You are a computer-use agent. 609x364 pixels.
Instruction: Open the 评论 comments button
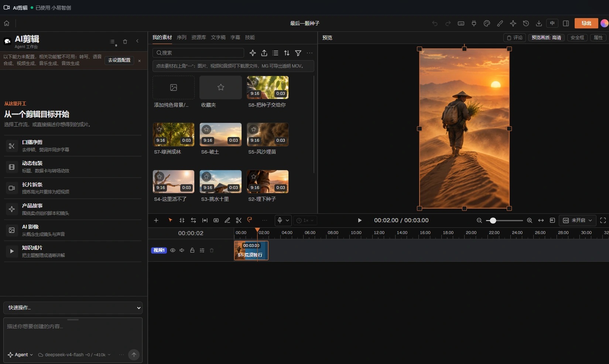click(514, 38)
